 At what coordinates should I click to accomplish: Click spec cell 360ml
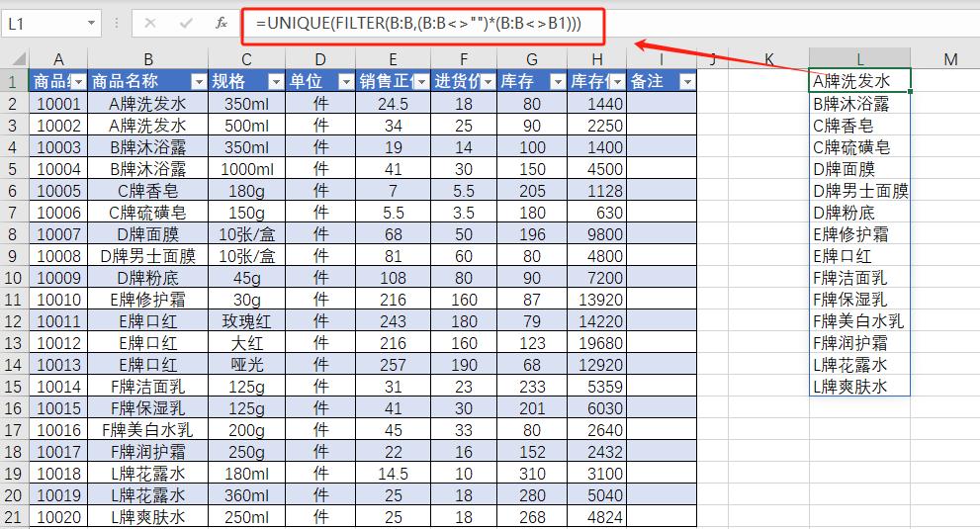pyautogui.click(x=246, y=495)
